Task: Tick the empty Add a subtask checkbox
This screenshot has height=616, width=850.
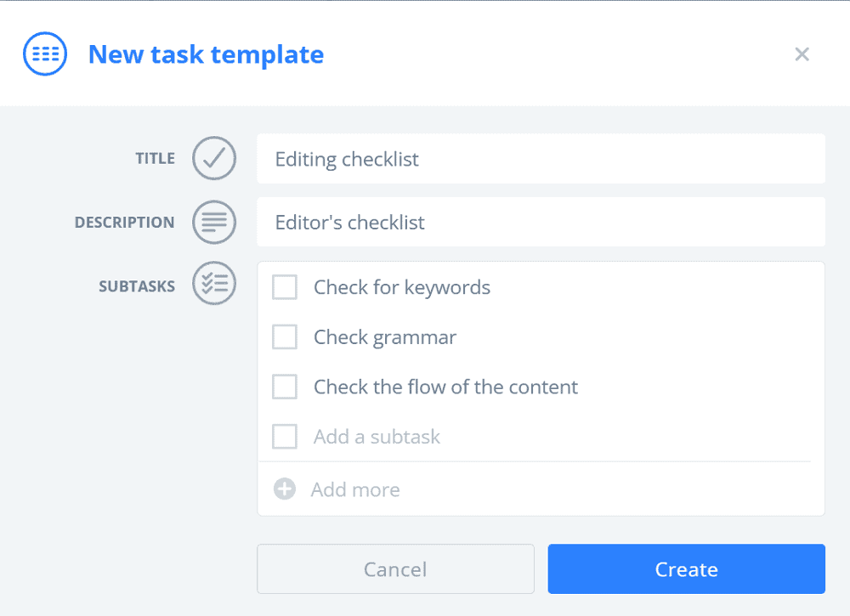Action: (285, 437)
